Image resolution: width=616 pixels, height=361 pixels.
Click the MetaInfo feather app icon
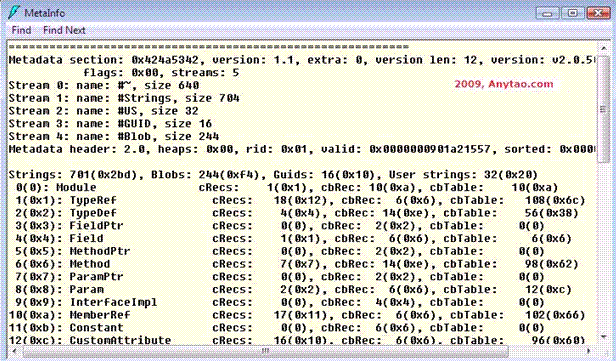[x=14, y=12]
